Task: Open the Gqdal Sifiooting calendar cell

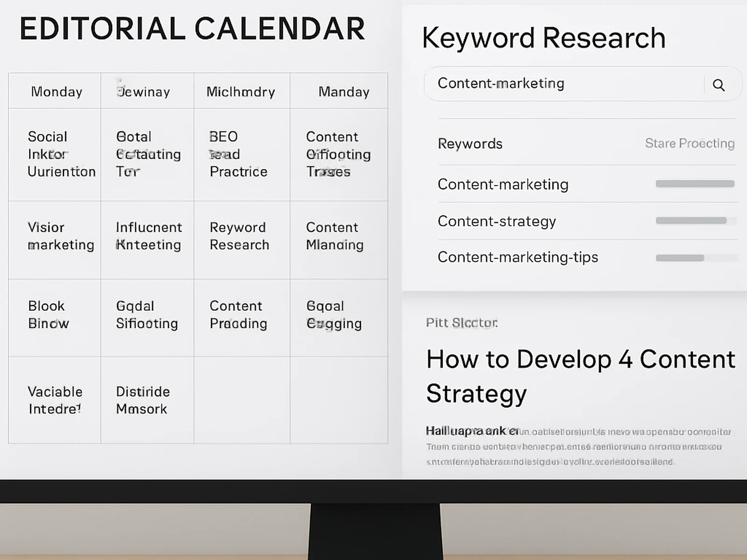Action: coord(148,318)
